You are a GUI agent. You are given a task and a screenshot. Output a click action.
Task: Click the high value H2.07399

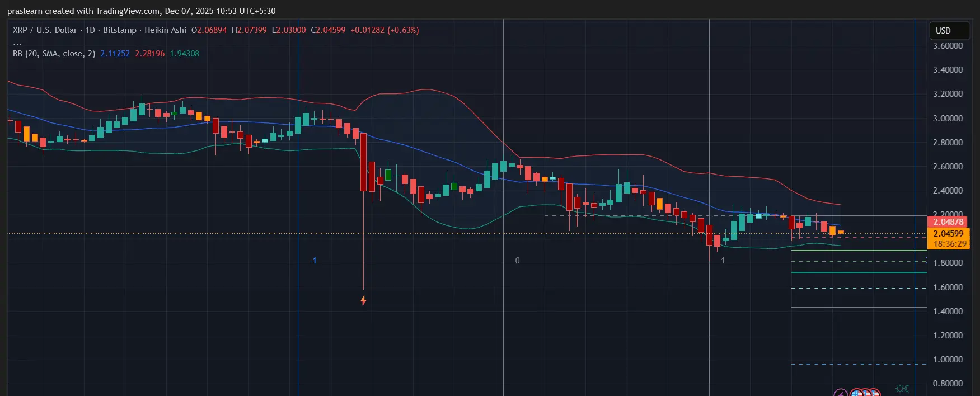point(249,30)
